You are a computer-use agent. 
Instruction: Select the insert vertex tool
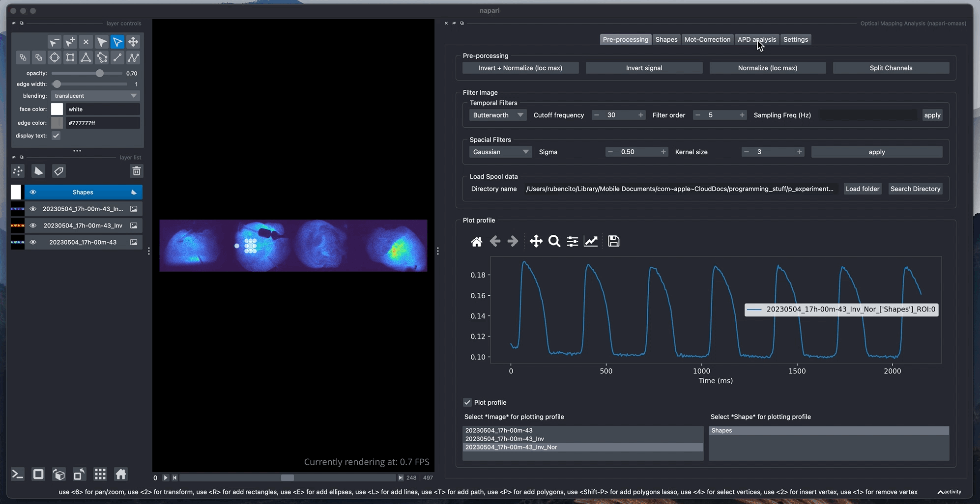click(70, 42)
